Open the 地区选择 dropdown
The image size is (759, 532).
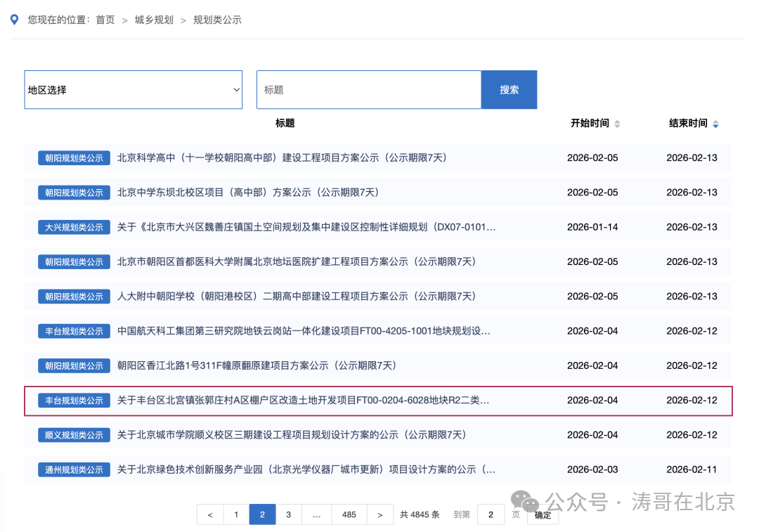134,90
